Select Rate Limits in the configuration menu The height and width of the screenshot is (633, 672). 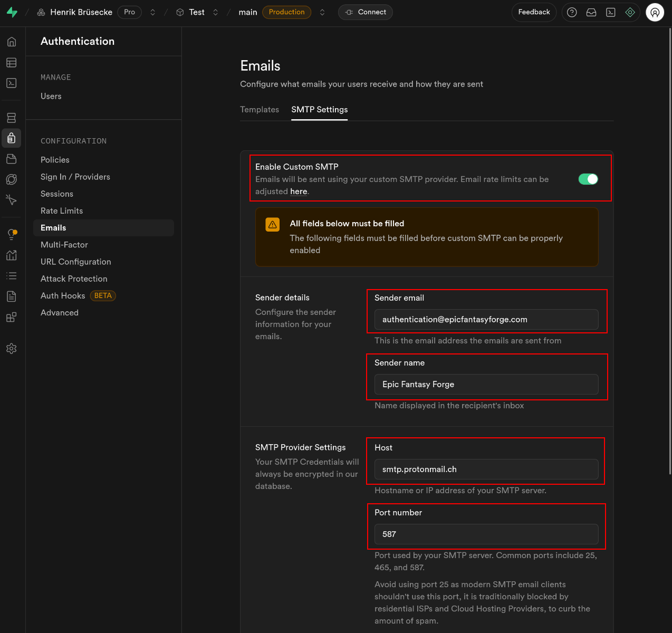click(x=62, y=211)
